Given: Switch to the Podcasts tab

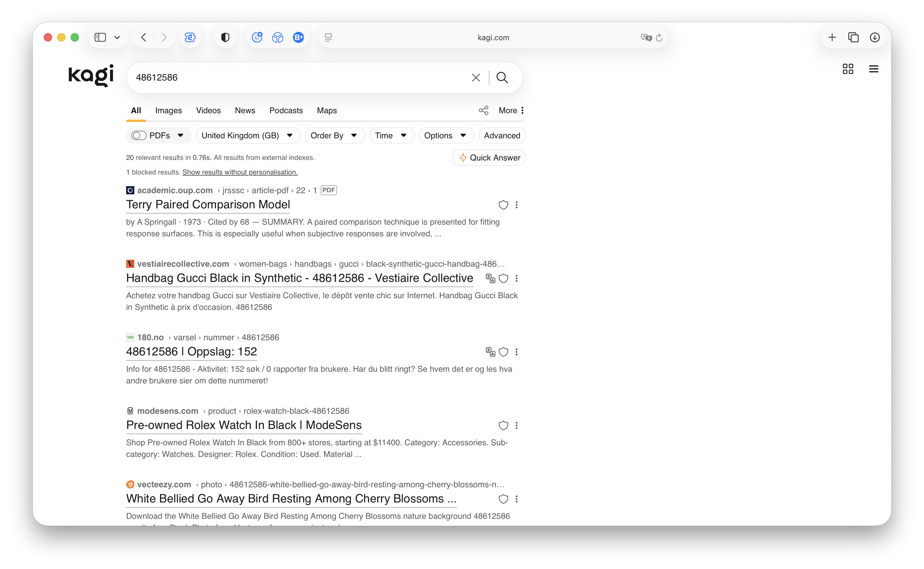Looking at the screenshot, I should 286,110.
